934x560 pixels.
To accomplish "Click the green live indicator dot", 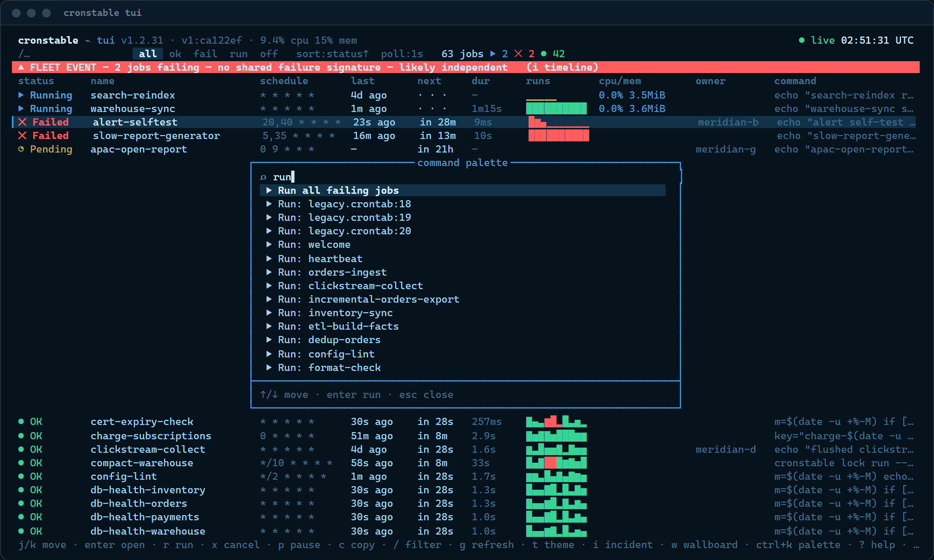I will [802, 41].
